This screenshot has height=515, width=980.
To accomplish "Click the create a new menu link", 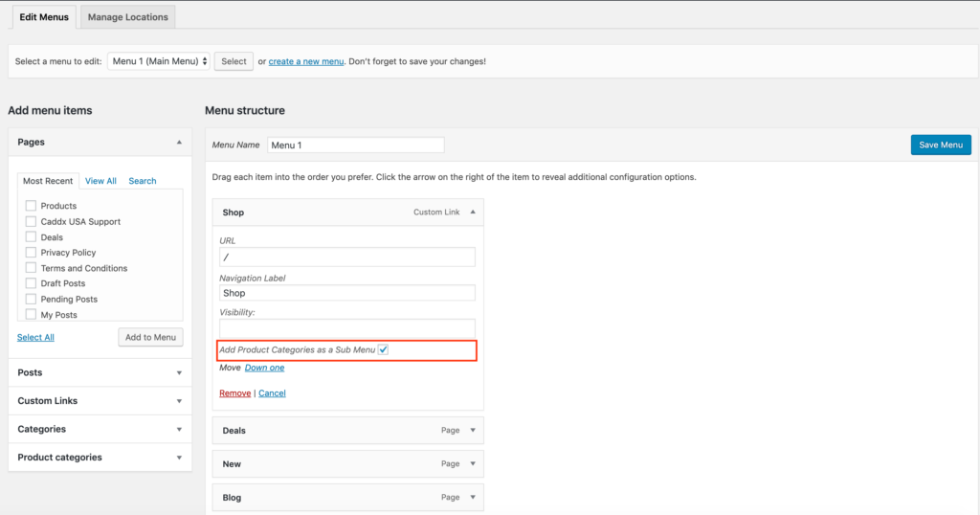I will (x=305, y=61).
